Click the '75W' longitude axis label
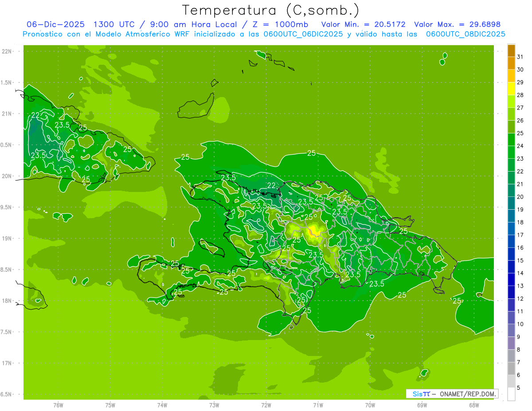Viewport: 532px width, 411px height. click(x=110, y=405)
